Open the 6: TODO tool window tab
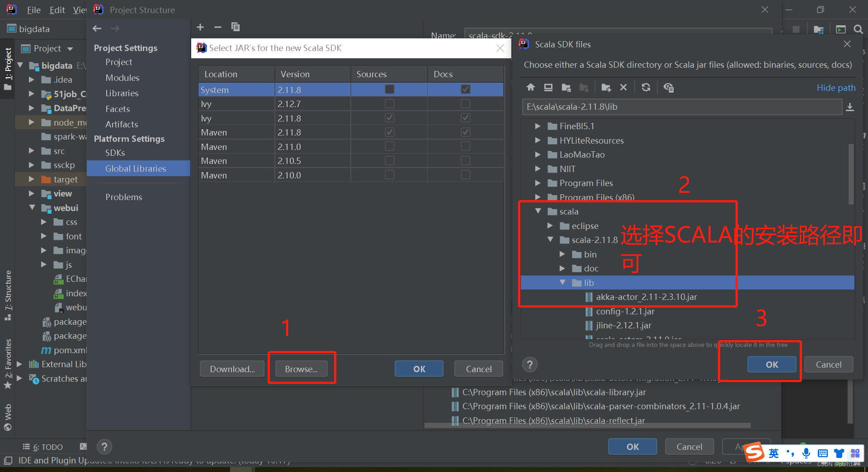The width and height of the screenshot is (868, 472). click(43, 447)
